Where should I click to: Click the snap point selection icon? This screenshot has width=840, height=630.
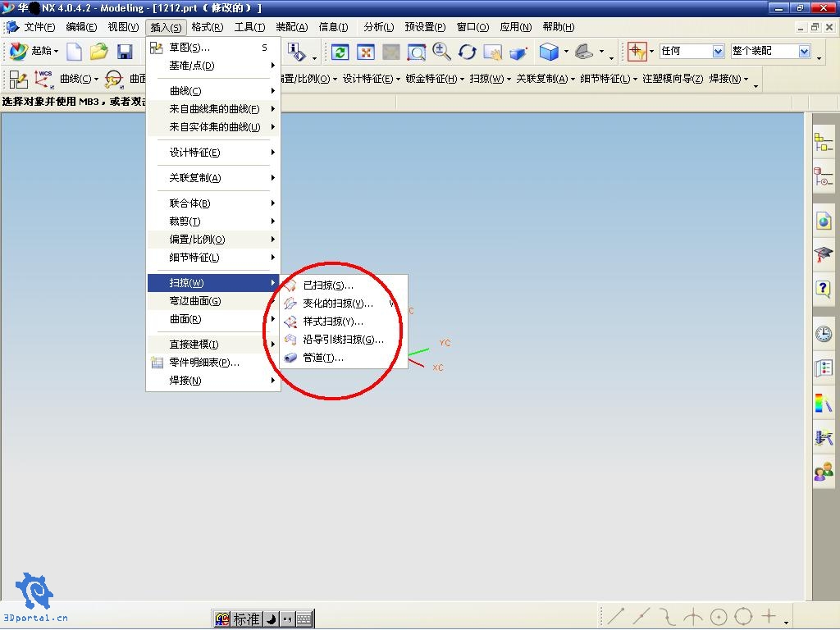click(637, 52)
